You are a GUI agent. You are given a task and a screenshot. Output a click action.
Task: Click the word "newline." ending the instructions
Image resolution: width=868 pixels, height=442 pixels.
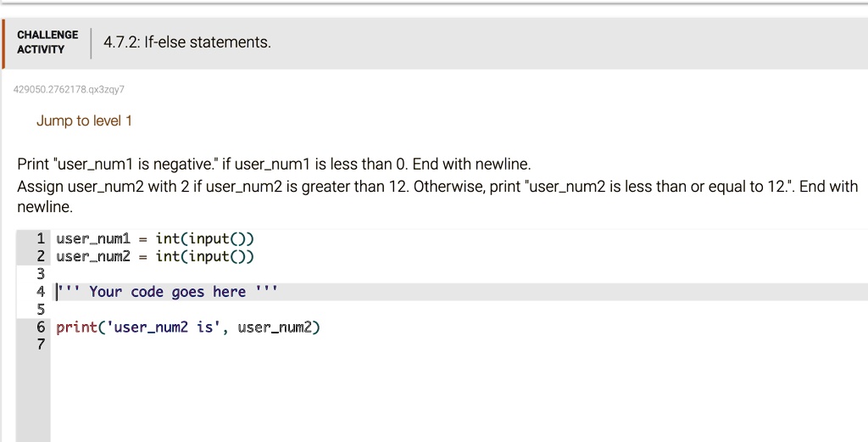(45, 207)
